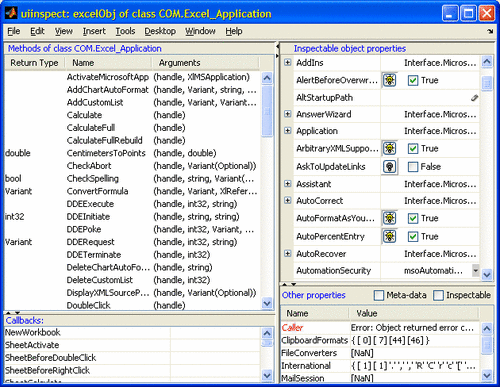Enable the Meta-data checkbox
Viewport: 500px width, 387px height.
click(379, 295)
